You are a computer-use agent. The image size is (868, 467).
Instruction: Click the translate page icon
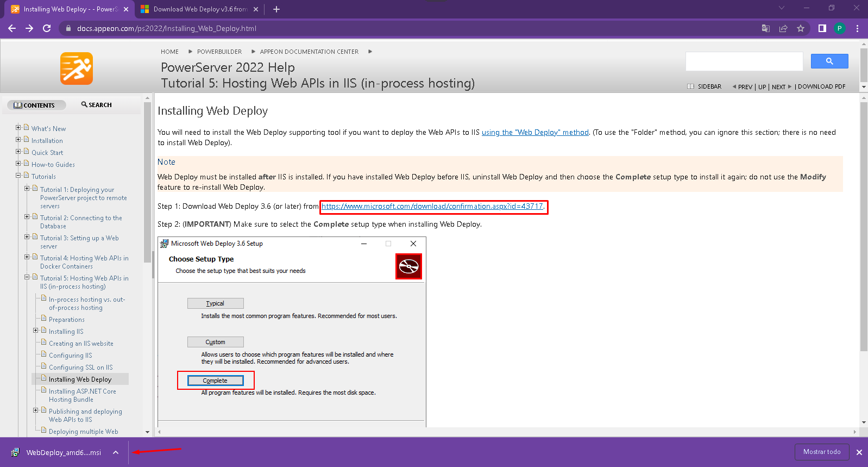[765, 28]
